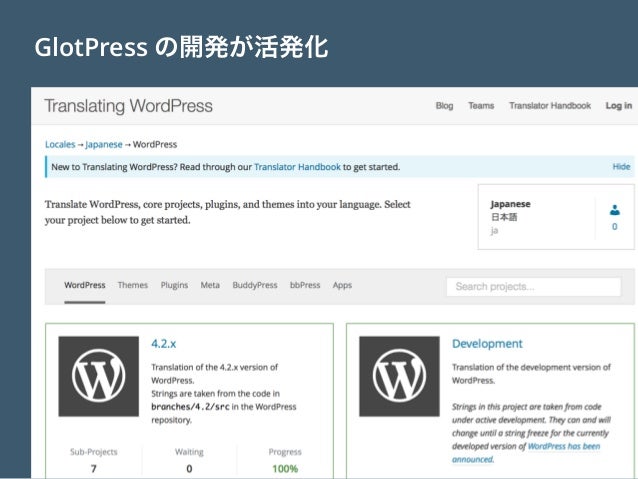Go to Locales breadcrumb
The width and height of the screenshot is (638, 479).
point(60,144)
